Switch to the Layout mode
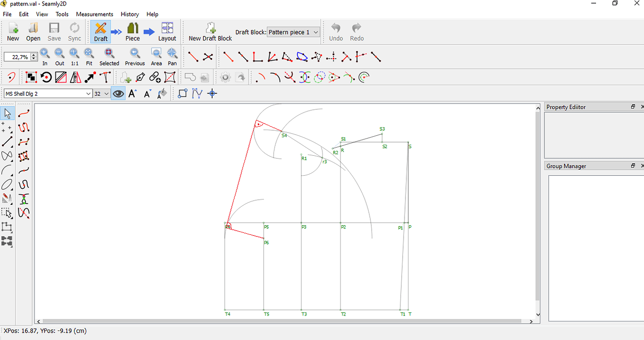 pyautogui.click(x=167, y=31)
